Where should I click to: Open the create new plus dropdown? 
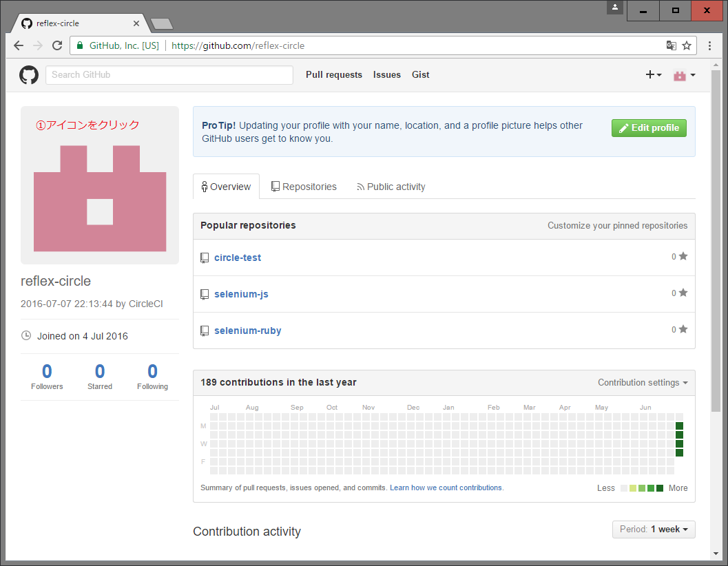(x=654, y=75)
